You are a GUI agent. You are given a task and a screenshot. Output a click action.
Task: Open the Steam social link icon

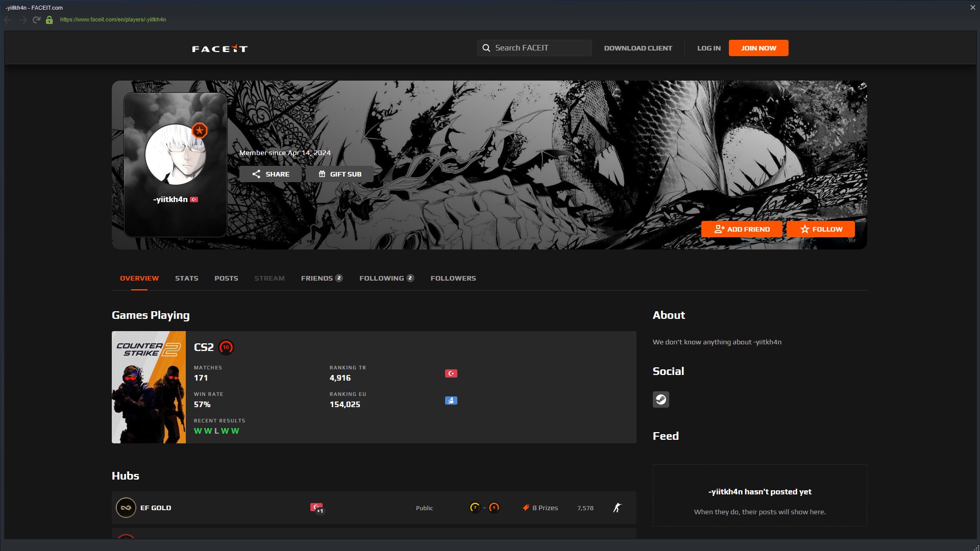(x=660, y=399)
